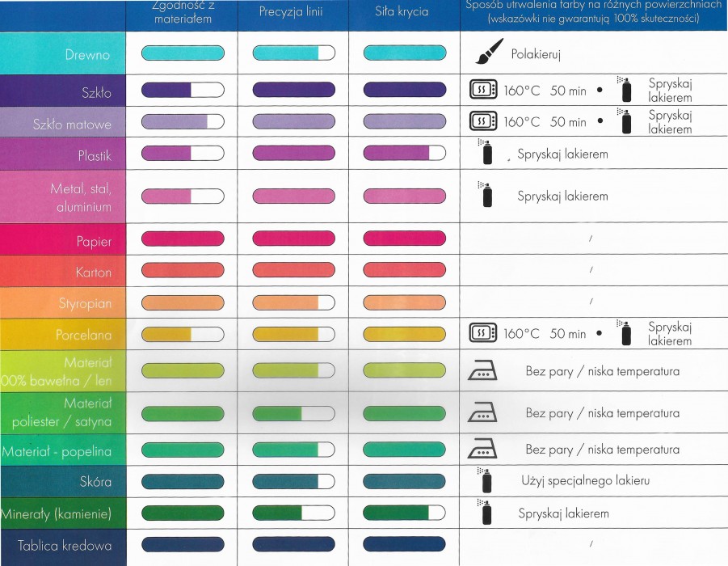The height and width of the screenshot is (566, 728).
Task: Click the spray can icon in the Szkło matowe row
Action: pyautogui.click(x=625, y=120)
